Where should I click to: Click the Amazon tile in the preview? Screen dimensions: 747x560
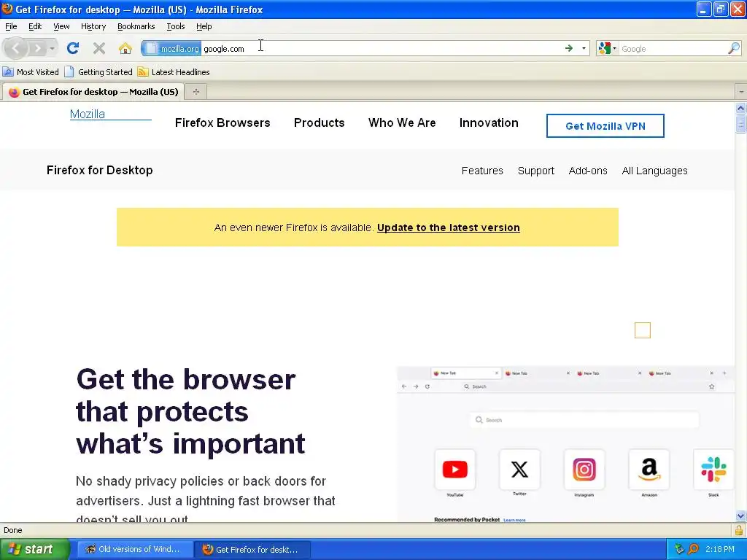tap(649, 470)
